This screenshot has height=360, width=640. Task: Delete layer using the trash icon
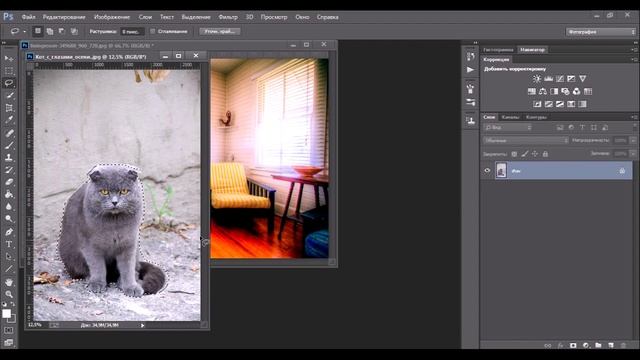623,345
